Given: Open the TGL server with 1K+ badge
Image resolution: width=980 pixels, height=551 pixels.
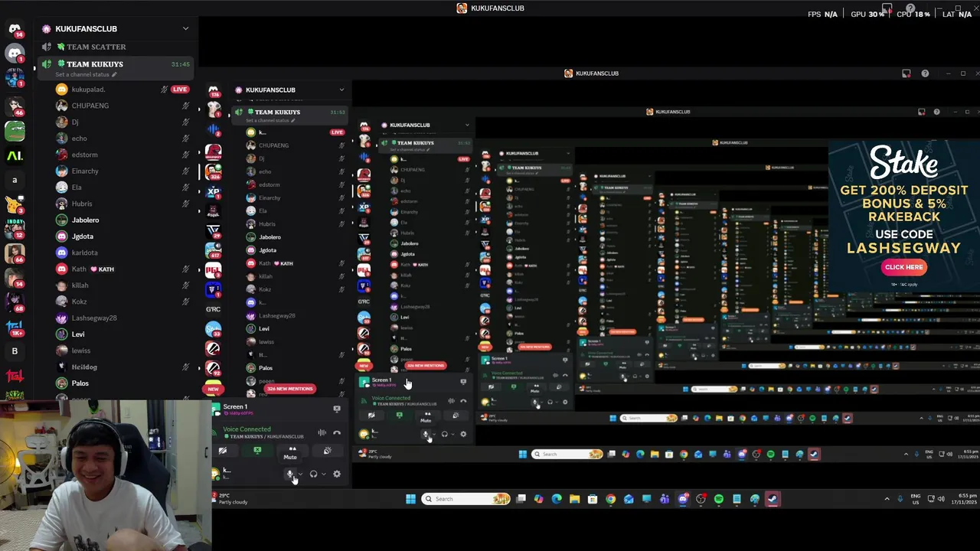Looking at the screenshot, I should tap(15, 327).
